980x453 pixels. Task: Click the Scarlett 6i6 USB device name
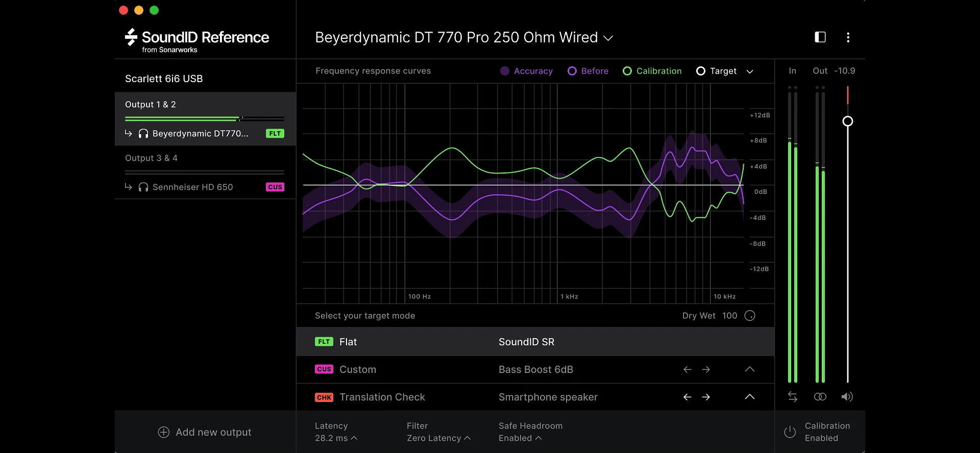164,79
